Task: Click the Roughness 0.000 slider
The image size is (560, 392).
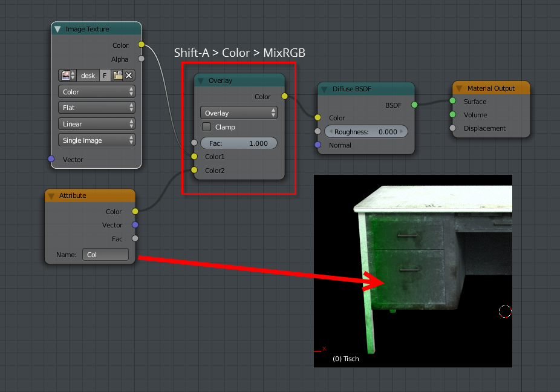Action: tap(366, 131)
